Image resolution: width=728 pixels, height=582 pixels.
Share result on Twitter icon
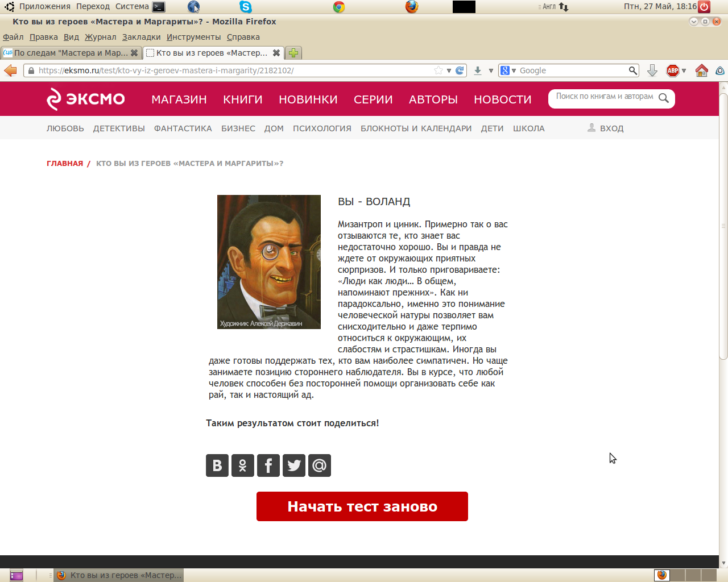294,465
